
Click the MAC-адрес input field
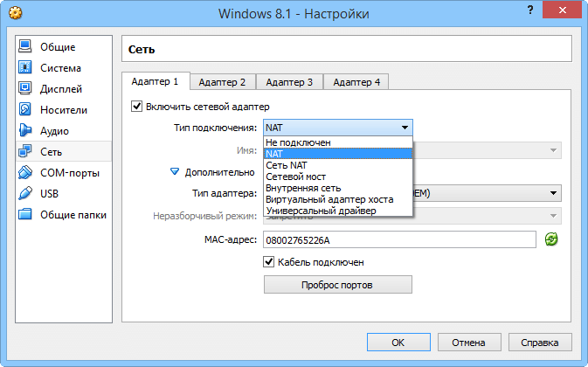tap(400, 240)
